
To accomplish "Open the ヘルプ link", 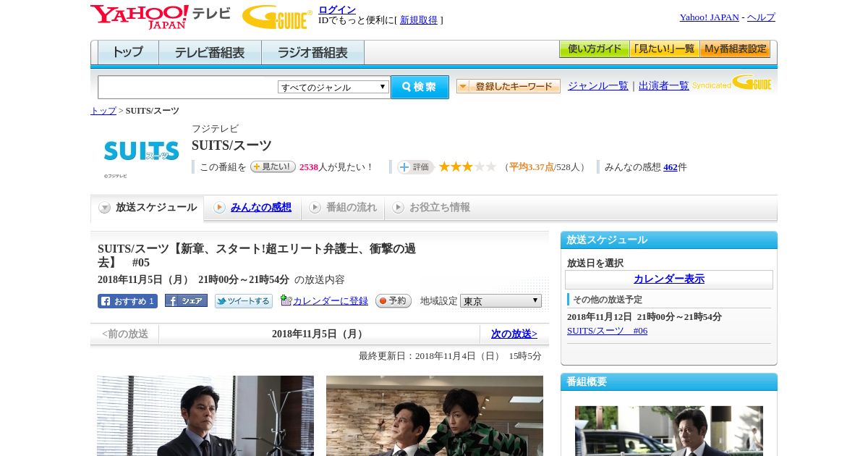I will pos(761,17).
